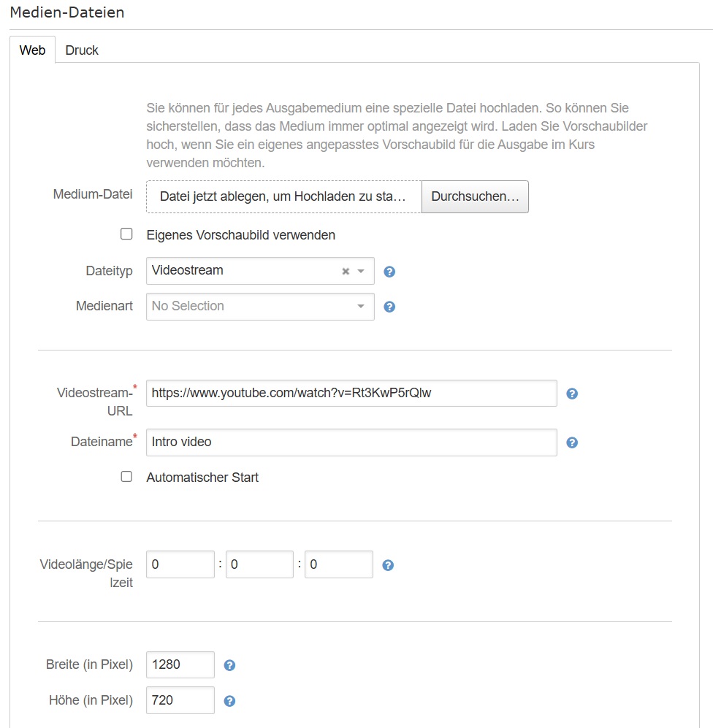Open the Medienart No Selection dropdown
Image resolution: width=713 pixels, height=728 pixels.
point(260,307)
